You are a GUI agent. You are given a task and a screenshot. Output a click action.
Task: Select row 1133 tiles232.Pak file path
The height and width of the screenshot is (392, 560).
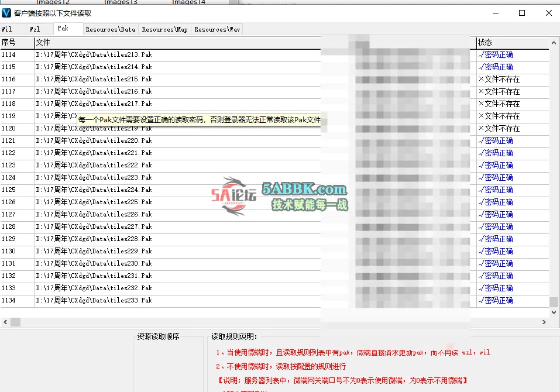tap(94, 288)
